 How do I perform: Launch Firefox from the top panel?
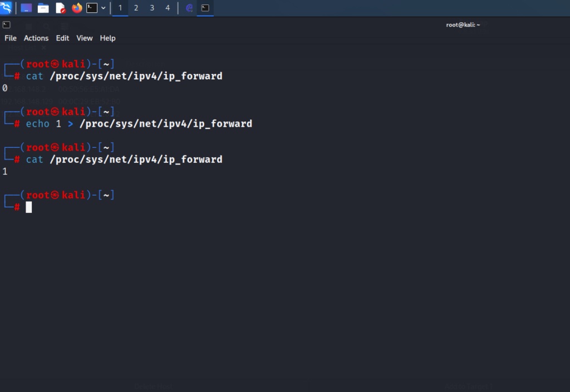pos(77,8)
